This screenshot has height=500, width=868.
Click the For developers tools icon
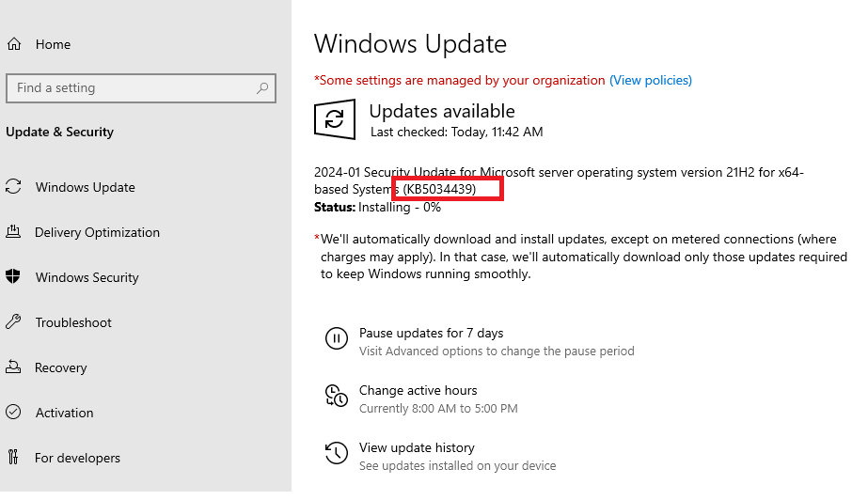tap(13, 457)
